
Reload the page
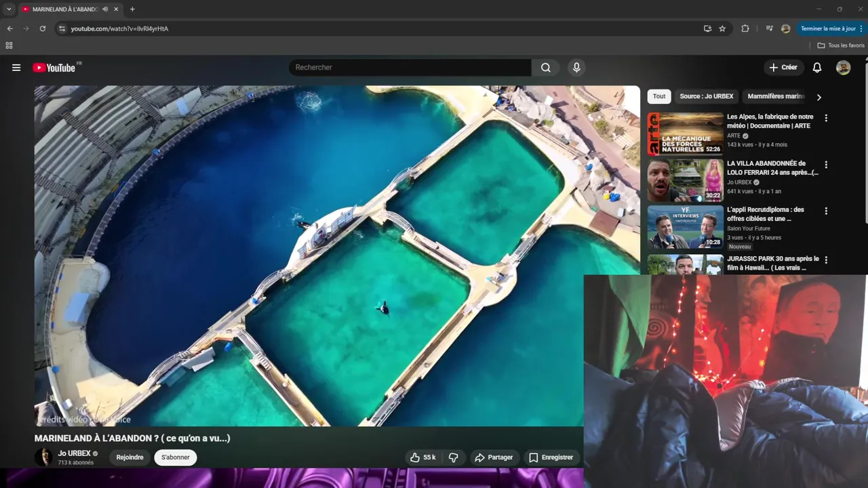[x=42, y=28]
